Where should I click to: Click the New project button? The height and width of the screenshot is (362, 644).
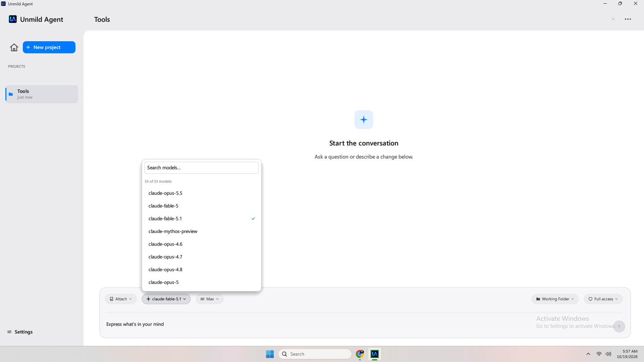tap(49, 47)
